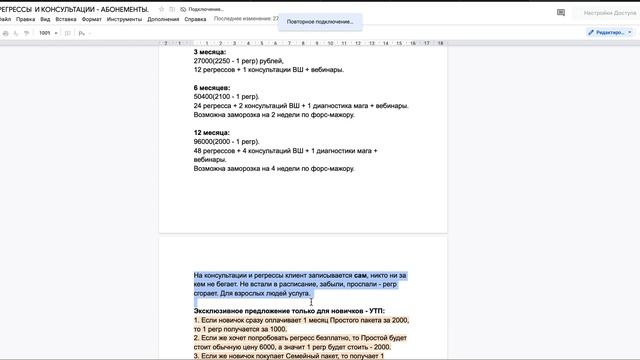The height and width of the screenshot is (360, 640).
Task: Star the document with the star icon
Action: [x=161, y=9]
